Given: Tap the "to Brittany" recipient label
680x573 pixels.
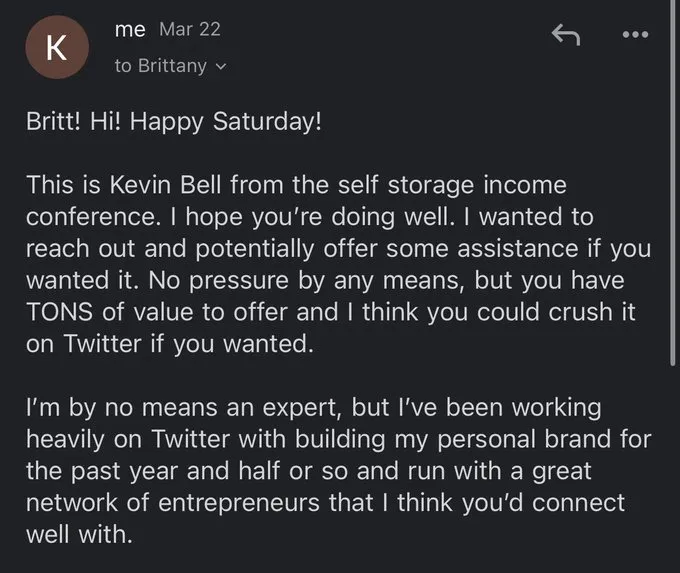Looking at the screenshot, I should click(x=160, y=66).
